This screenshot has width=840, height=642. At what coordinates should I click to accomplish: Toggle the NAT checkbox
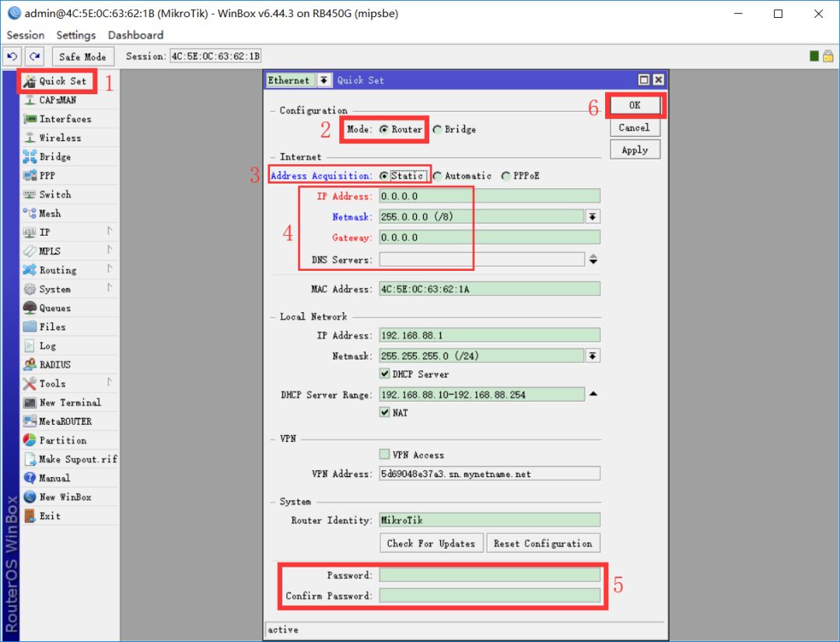pyautogui.click(x=385, y=412)
